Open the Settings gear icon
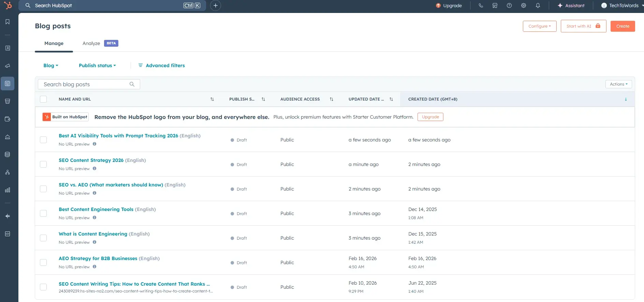644x302 pixels. coord(524,5)
